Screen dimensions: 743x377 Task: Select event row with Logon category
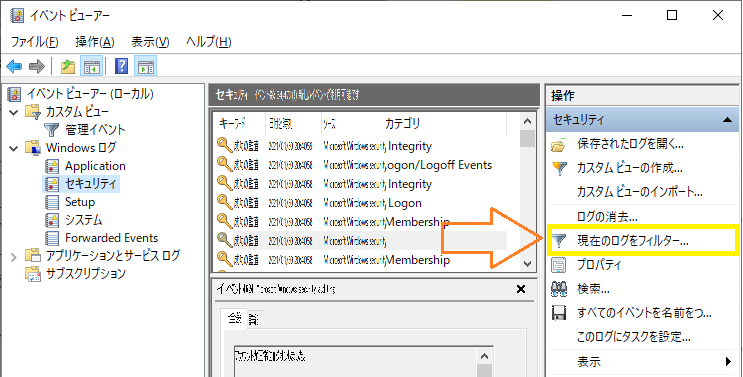coord(361,203)
